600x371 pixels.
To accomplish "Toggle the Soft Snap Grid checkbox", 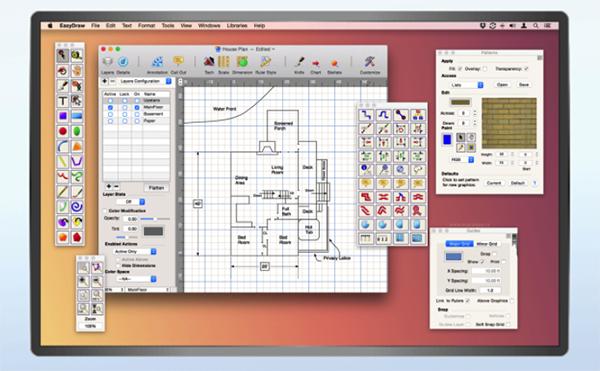I will pyautogui.click(x=509, y=324).
